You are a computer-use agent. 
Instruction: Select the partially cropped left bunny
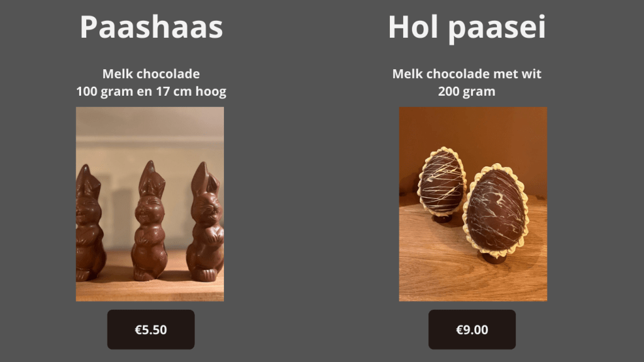[89, 223]
